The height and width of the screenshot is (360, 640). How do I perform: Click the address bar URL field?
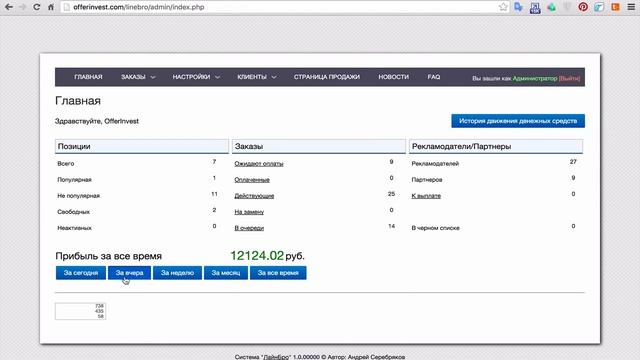282,7
